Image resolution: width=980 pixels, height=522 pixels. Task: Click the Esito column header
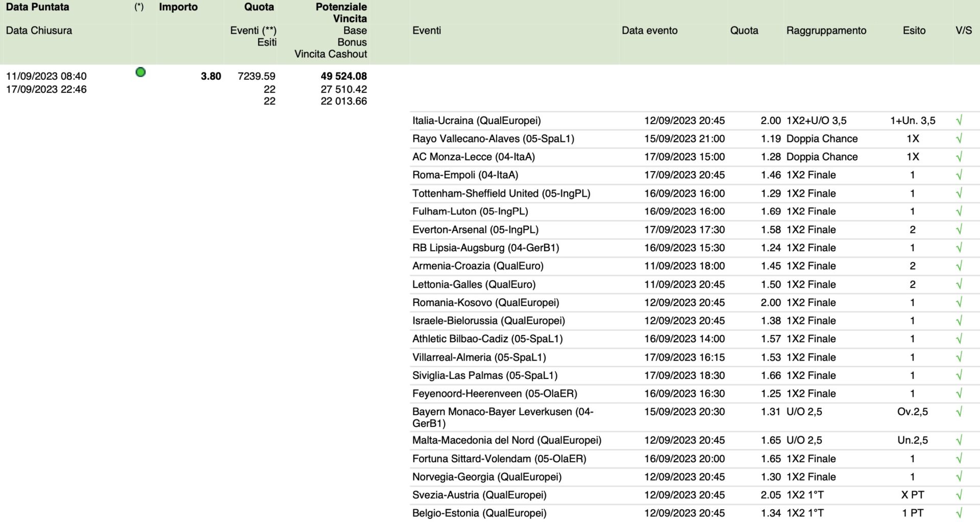click(x=914, y=31)
